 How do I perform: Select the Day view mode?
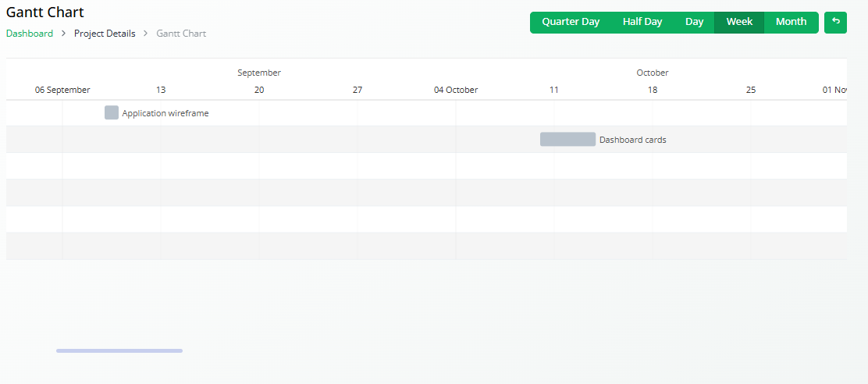tap(694, 22)
